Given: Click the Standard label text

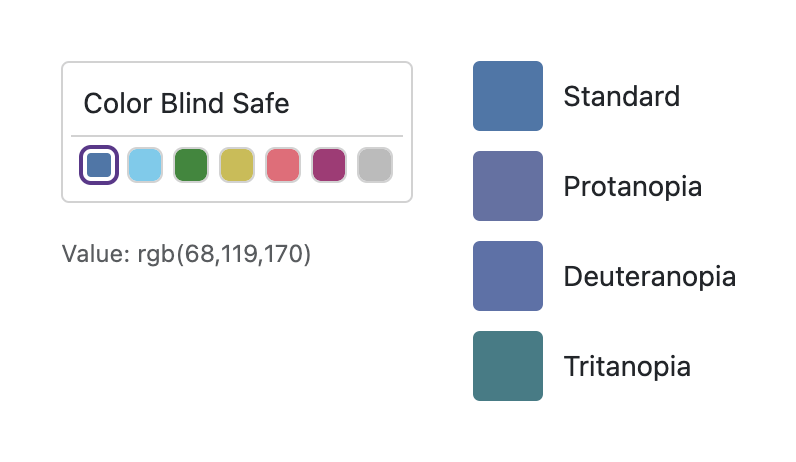Looking at the screenshot, I should (x=621, y=96).
